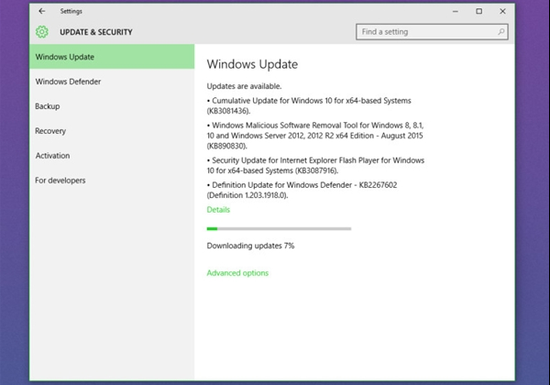Click the Cumulative Update KB3081436 entry

(309, 106)
